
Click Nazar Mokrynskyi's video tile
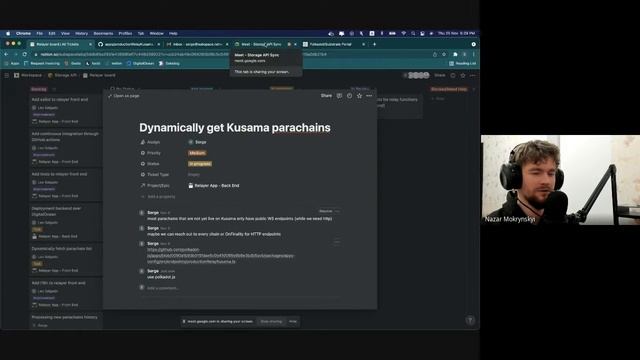point(560,180)
